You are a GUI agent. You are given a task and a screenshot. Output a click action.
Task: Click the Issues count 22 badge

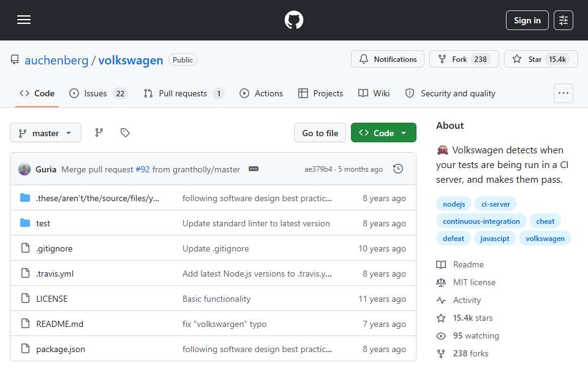tap(120, 93)
